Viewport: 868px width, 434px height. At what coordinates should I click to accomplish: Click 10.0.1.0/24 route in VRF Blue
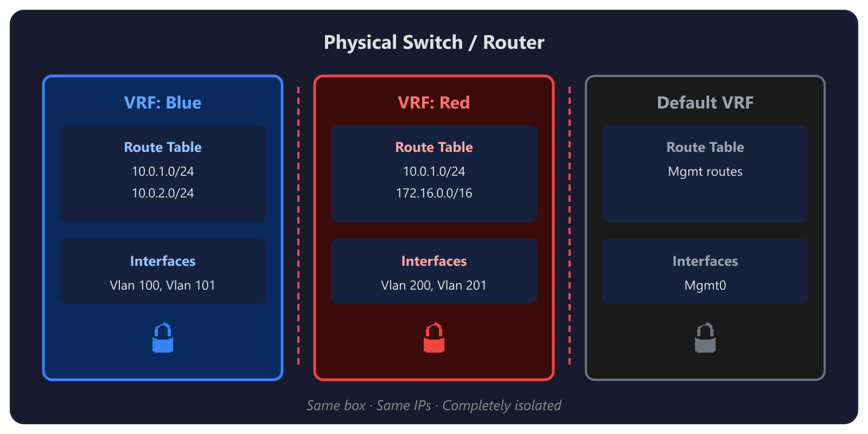163,171
